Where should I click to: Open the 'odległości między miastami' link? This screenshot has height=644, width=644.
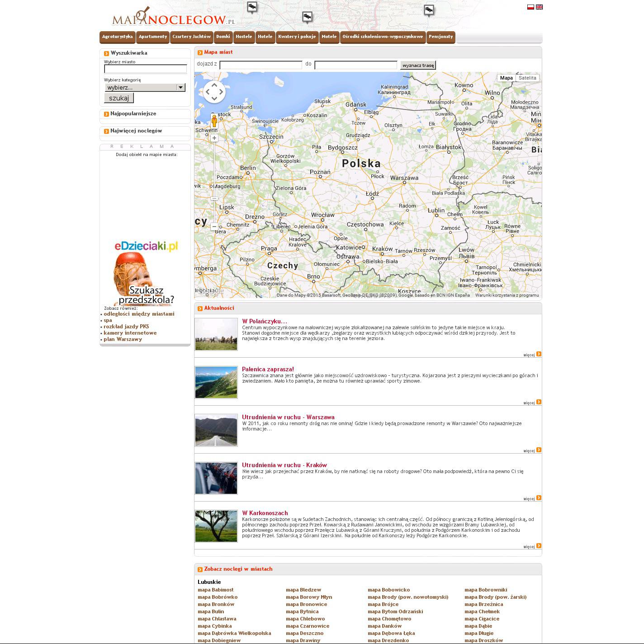[x=139, y=314]
